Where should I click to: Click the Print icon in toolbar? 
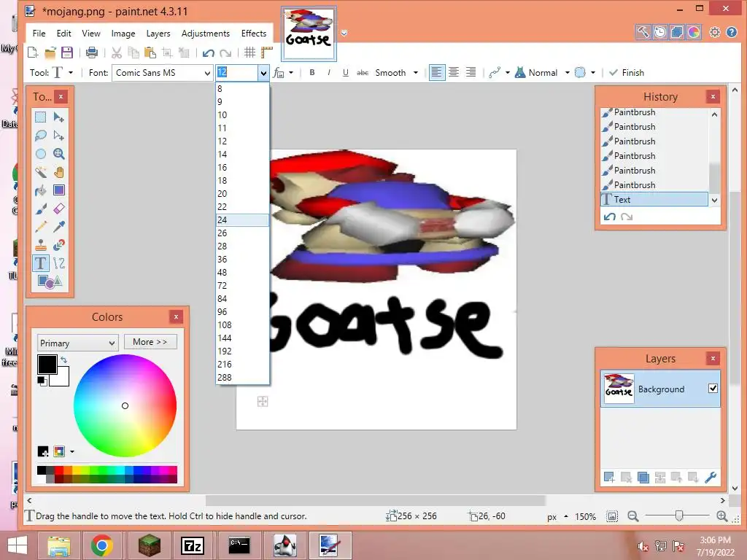[91, 52]
